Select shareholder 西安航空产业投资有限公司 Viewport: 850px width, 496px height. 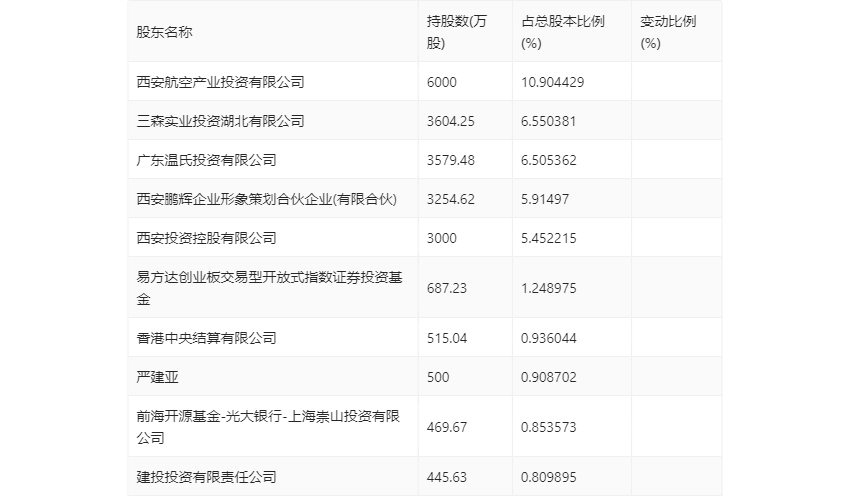click(220, 82)
